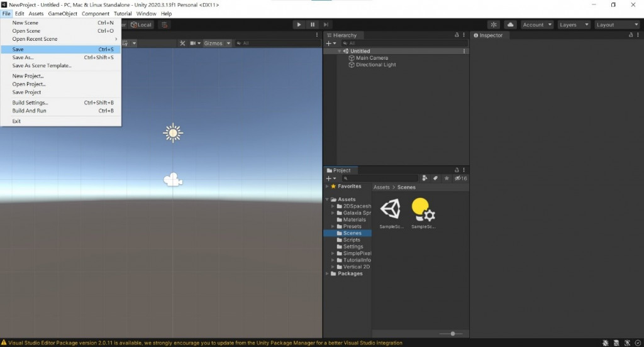
Task: Choose Save As... from File menu
Action: tap(61, 57)
